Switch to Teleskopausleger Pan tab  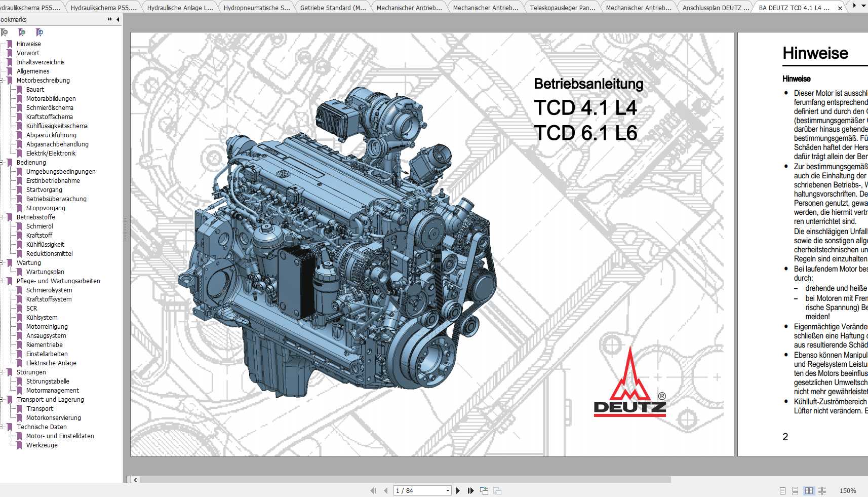(x=563, y=8)
